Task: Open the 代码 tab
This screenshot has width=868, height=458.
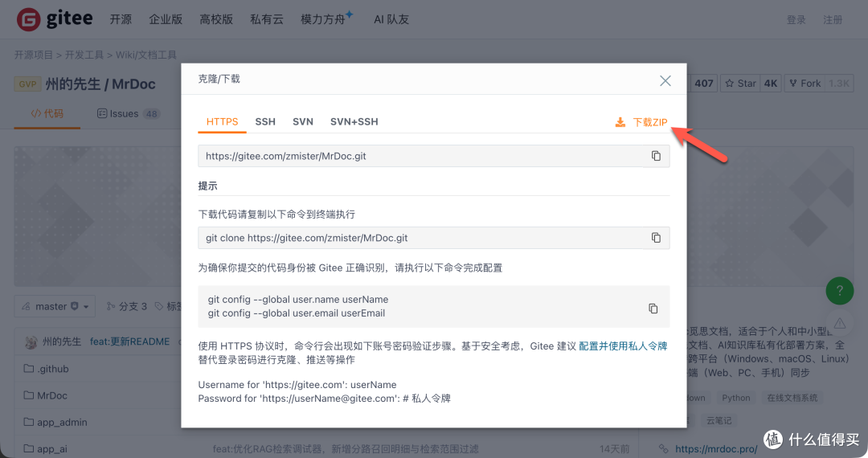Action: click(x=47, y=113)
